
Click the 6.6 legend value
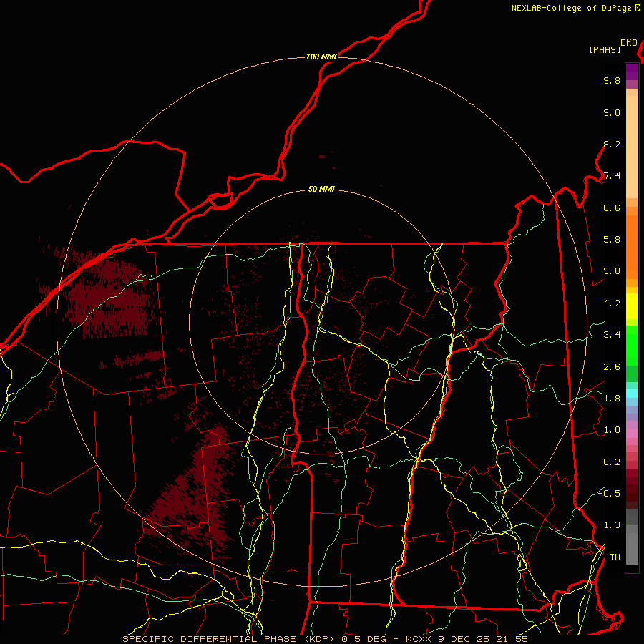[612, 208]
